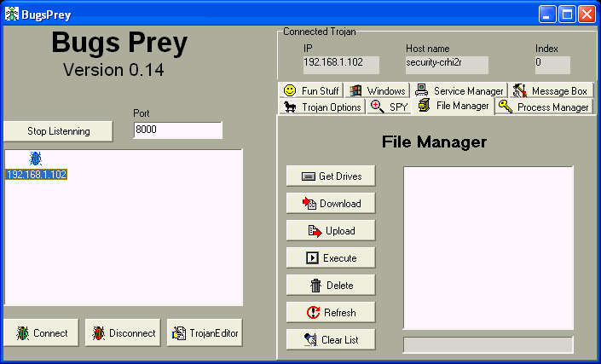
Task: Select the 192.168.1.102 entry in the list
Action: 36,175
